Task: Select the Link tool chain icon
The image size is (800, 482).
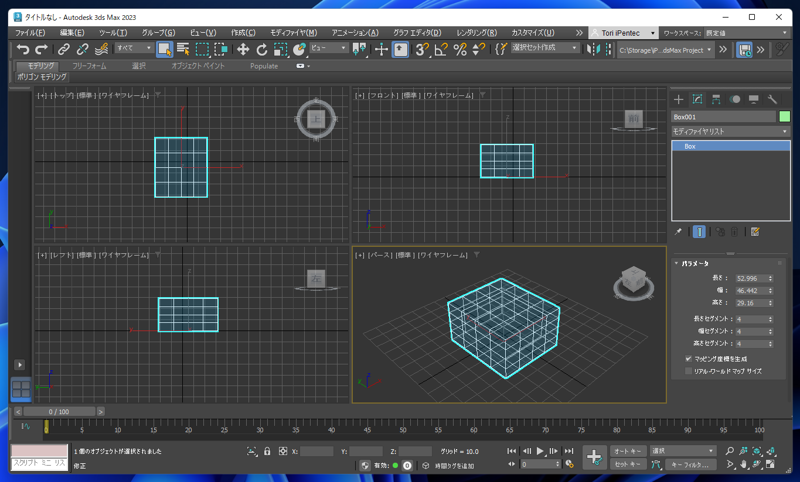Action: [x=63, y=49]
